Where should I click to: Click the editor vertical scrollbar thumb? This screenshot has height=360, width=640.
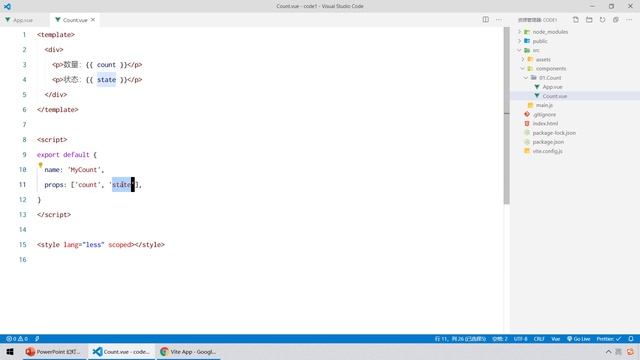tap(506, 116)
